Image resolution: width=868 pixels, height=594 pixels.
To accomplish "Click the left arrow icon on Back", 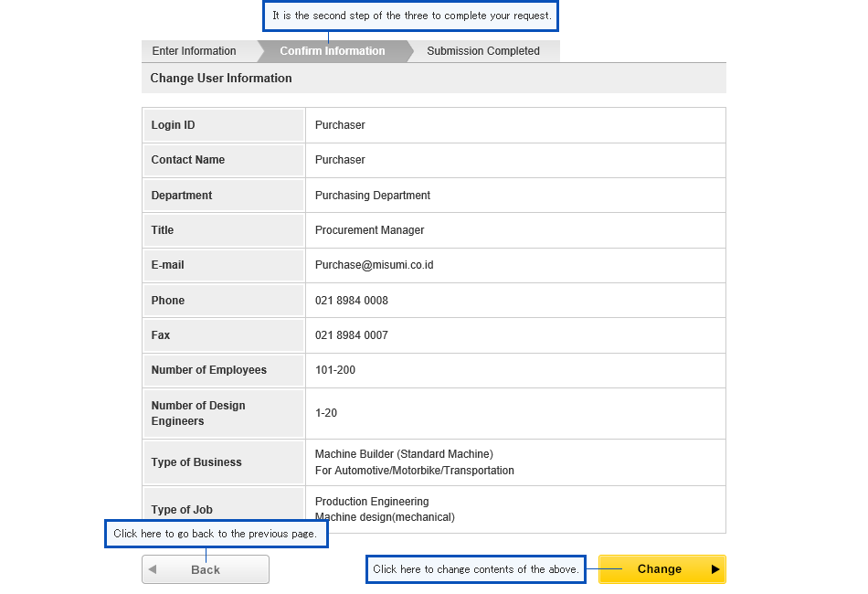I will [153, 569].
